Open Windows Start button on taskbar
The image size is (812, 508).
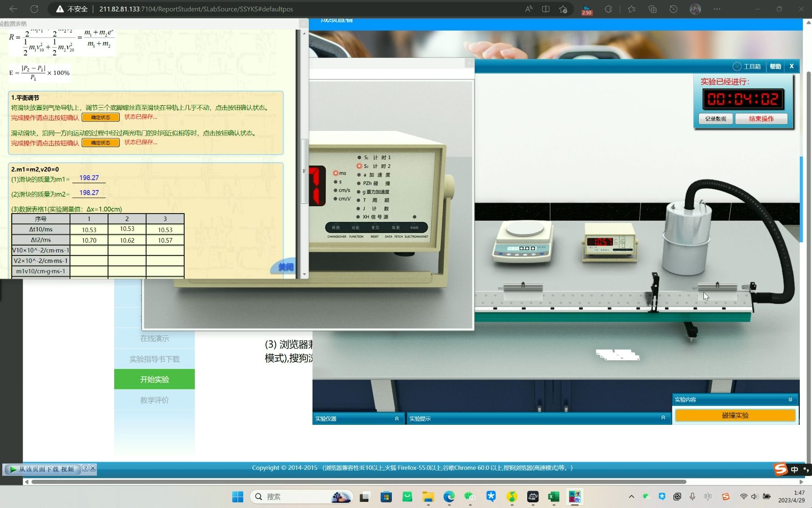(x=238, y=497)
